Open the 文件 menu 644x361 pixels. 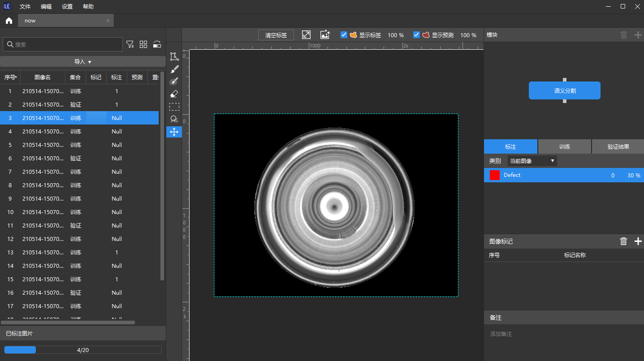tap(25, 7)
